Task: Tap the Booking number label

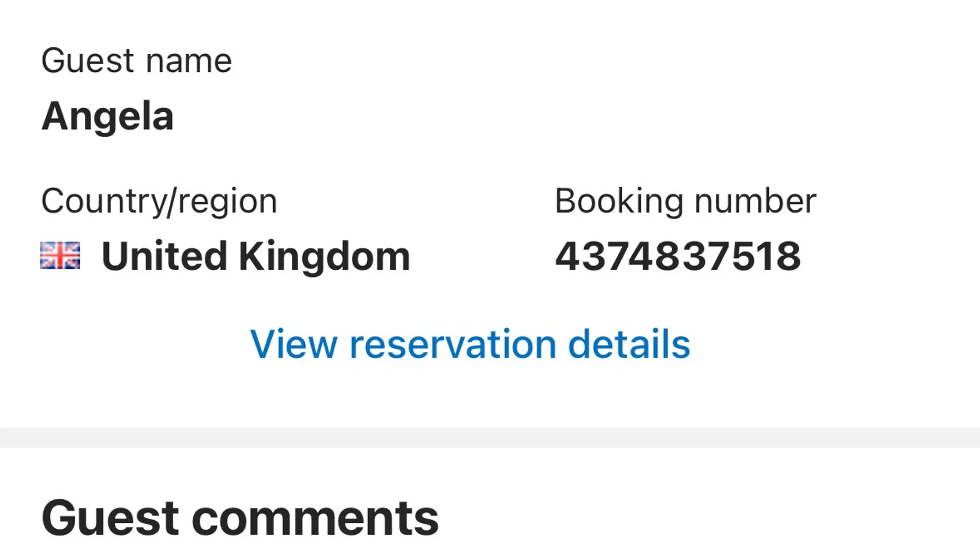Action: pyautogui.click(x=685, y=201)
